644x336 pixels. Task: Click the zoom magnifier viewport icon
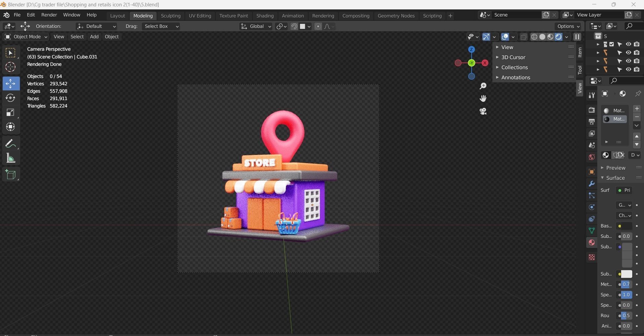pyautogui.click(x=483, y=86)
